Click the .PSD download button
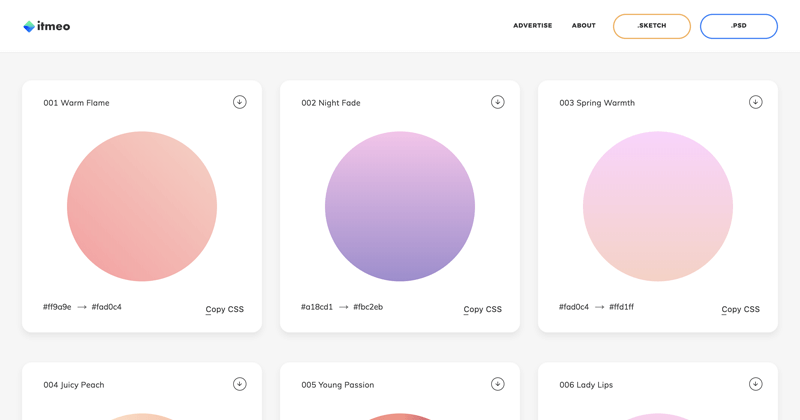 click(x=738, y=26)
